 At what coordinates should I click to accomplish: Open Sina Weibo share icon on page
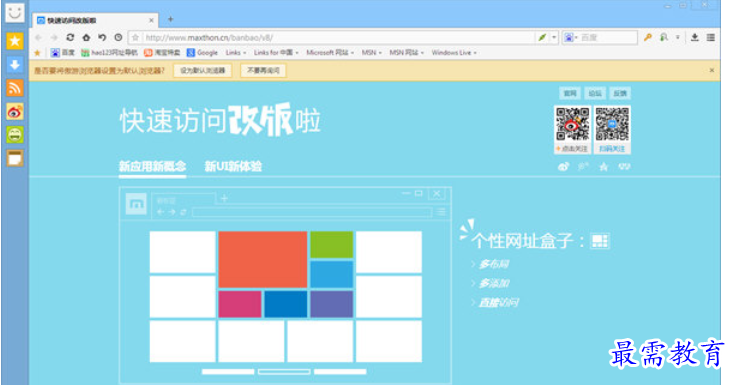(x=564, y=166)
